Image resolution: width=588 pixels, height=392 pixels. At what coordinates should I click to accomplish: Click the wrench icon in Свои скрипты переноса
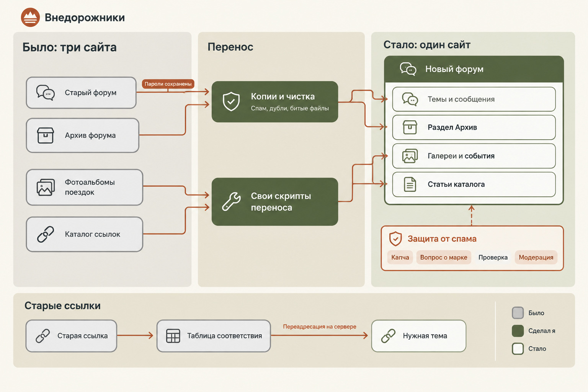(x=231, y=201)
